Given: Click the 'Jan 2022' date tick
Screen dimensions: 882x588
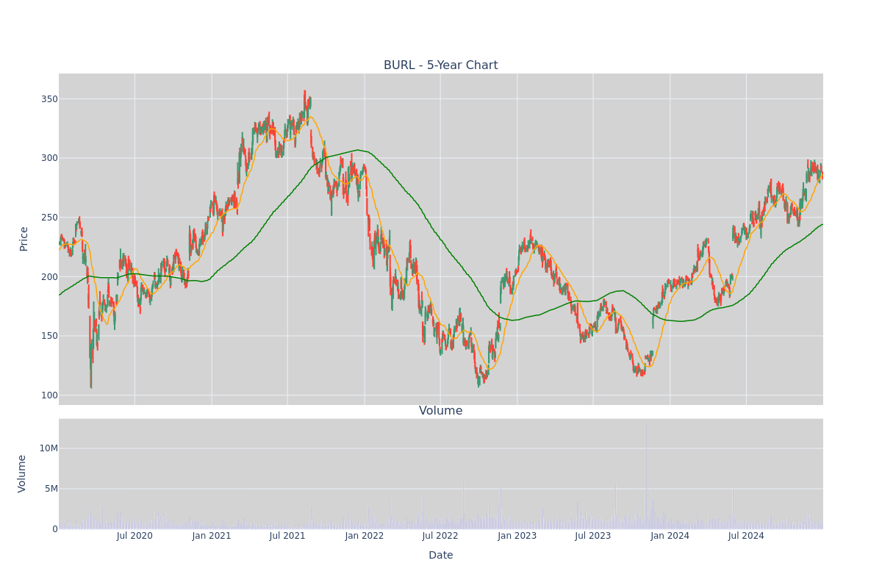Looking at the screenshot, I should pos(365,536).
